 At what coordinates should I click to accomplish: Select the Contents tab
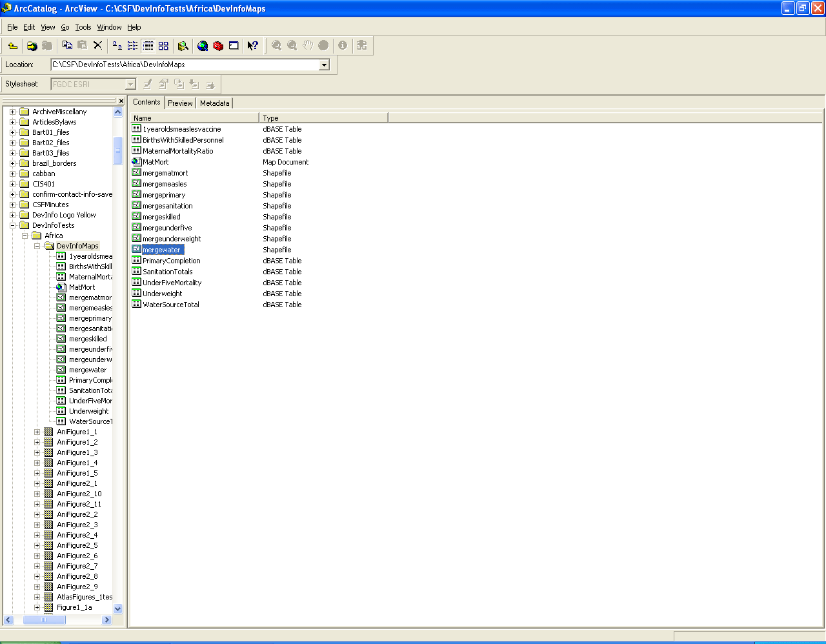click(x=146, y=102)
